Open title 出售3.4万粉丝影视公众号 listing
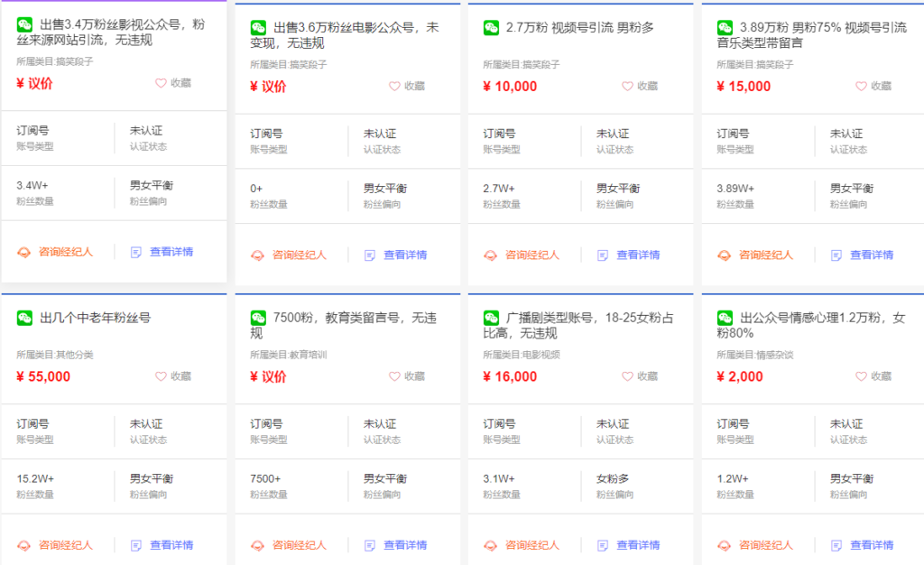Viewport: 924px width, 565px height. click(x=111, y=32)
